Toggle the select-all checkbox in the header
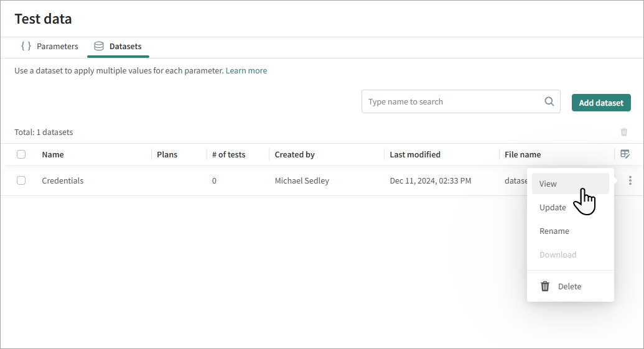The height and width of the screenshot is (349, 644). coord(21,154)
